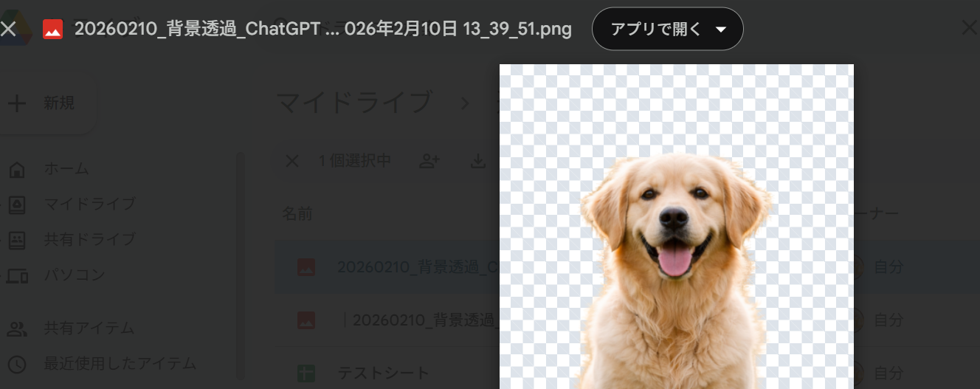Open 共有ドライブ in the sidebar
The image size is (980, 389).
click(x=89, y=239)
